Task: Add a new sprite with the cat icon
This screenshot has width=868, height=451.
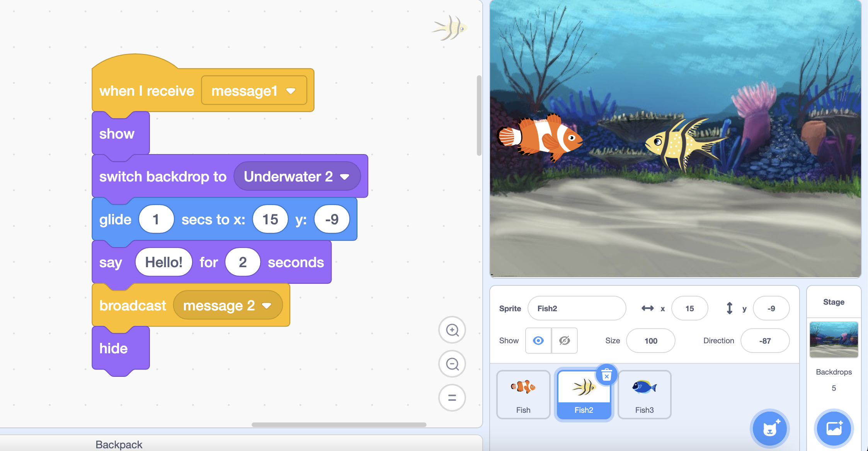Action: coord(769,429)
